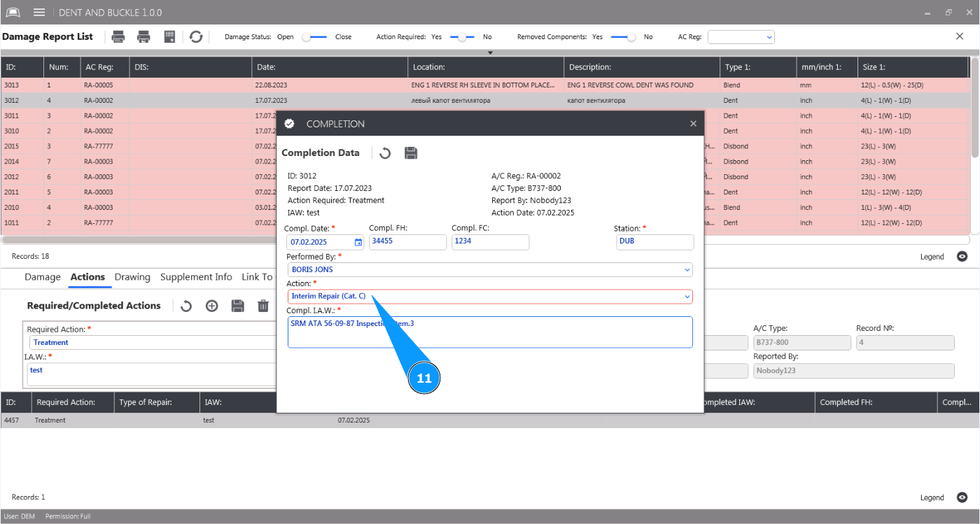Image resolution: width=980 pixels, height=524 pixels.
Task: Toggle the Damage Status Open/Close switch
Action: tap(314, 37)
